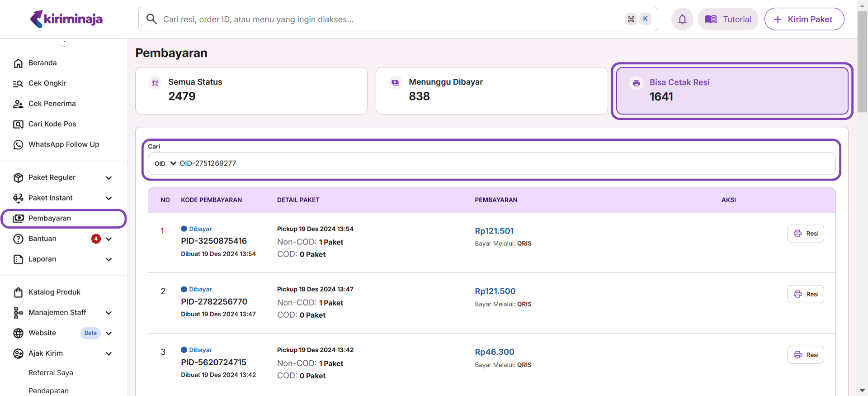This screenshot has width=868, height=396.
Task: Click the search magnifier icon
Action: 151,19
